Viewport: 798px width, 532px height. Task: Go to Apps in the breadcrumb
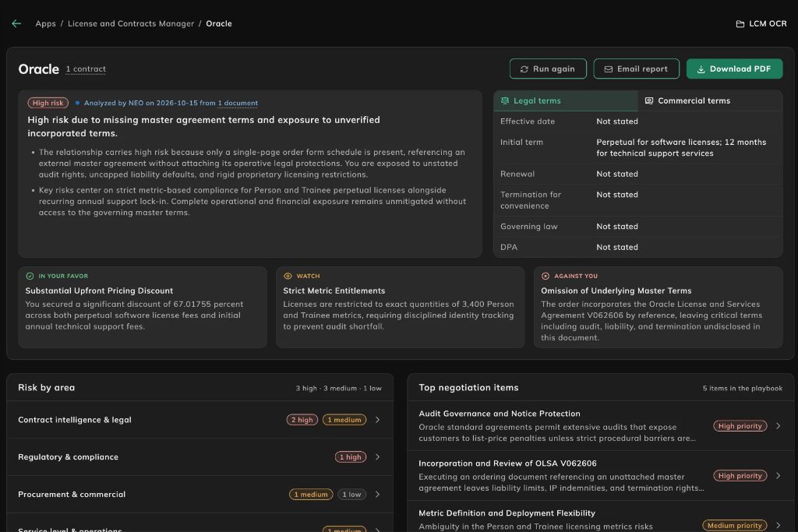point(46,23)
